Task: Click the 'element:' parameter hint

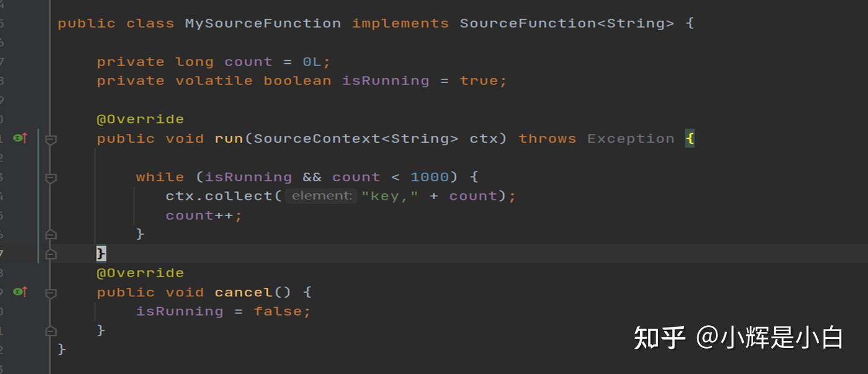Action: (321, 196)
